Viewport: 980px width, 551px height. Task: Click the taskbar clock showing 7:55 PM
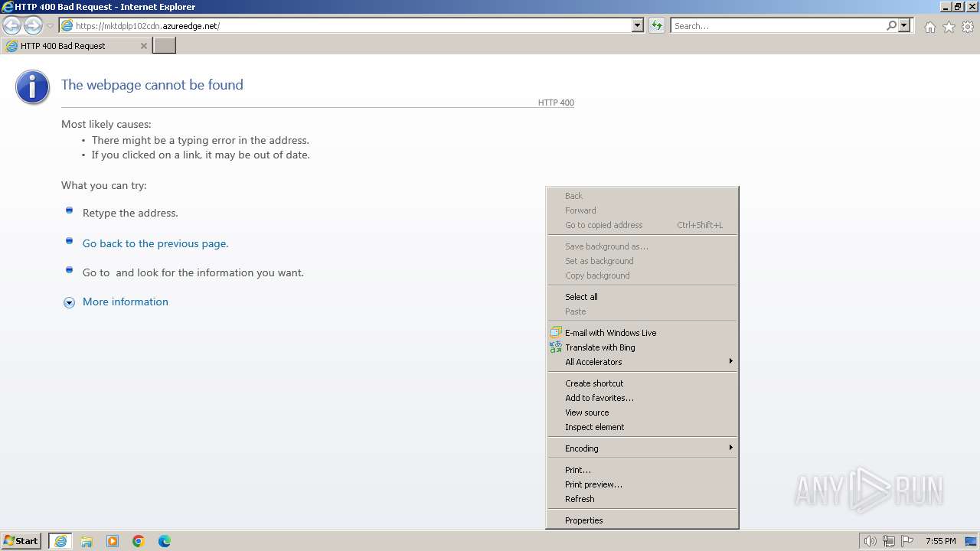point(940,541)
